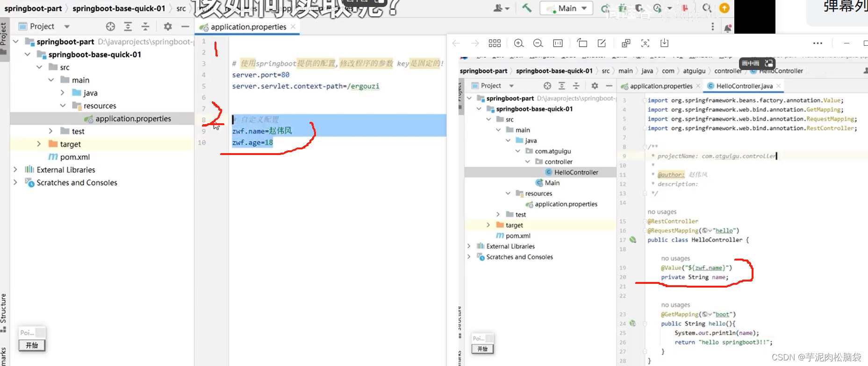This screenshot has width=868, height=366.
Task: Click the Build project hammer icon
Action: [x=527, y=8]
